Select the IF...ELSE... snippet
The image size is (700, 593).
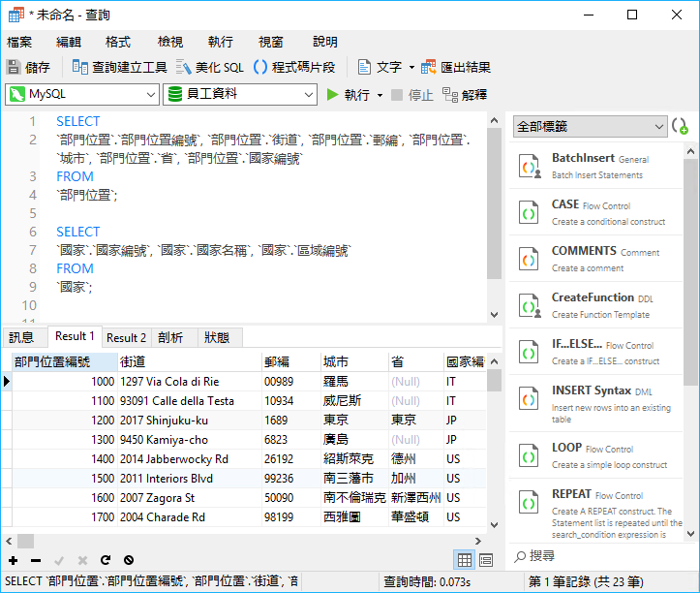pos(596,352)
